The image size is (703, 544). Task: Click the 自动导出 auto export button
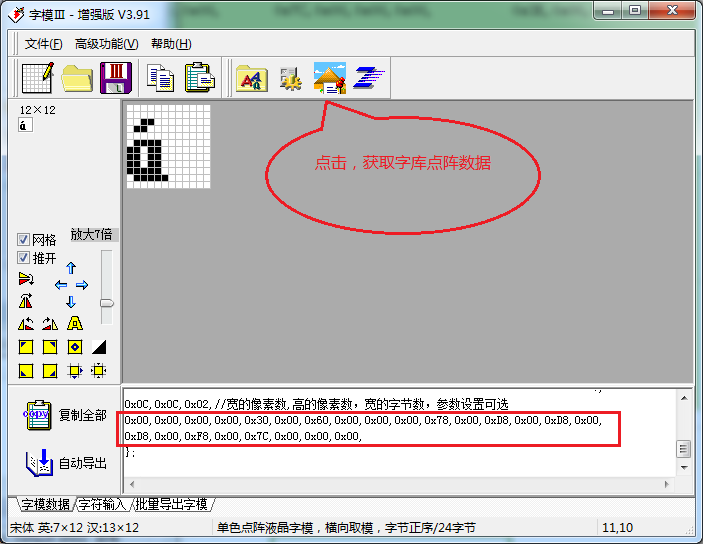[x=66, y=463]
